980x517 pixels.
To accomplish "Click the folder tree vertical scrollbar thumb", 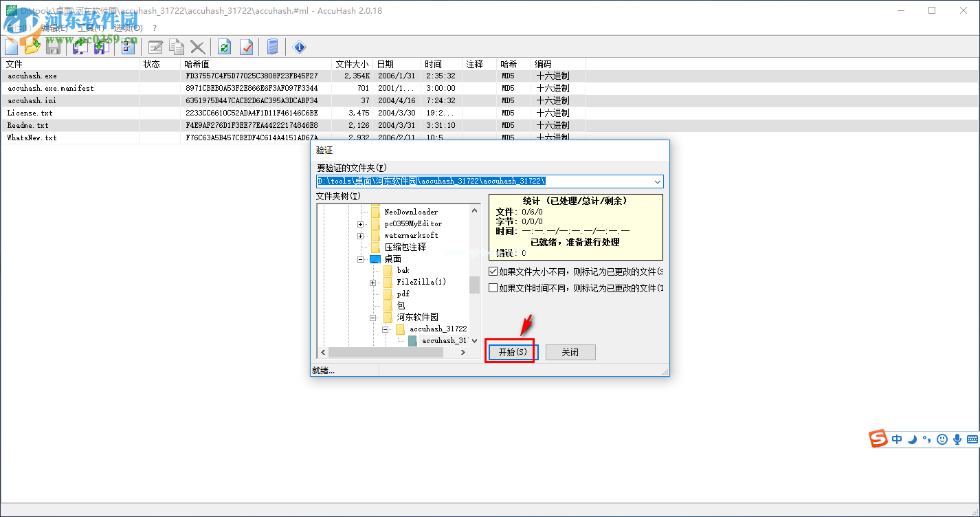I will 475,285.
